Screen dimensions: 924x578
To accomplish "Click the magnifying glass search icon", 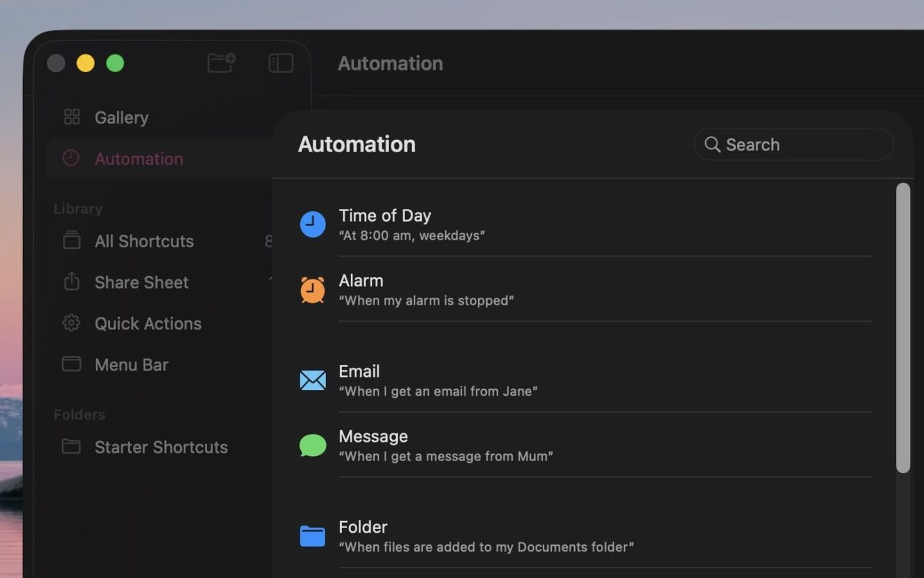I will pos(712,144).
